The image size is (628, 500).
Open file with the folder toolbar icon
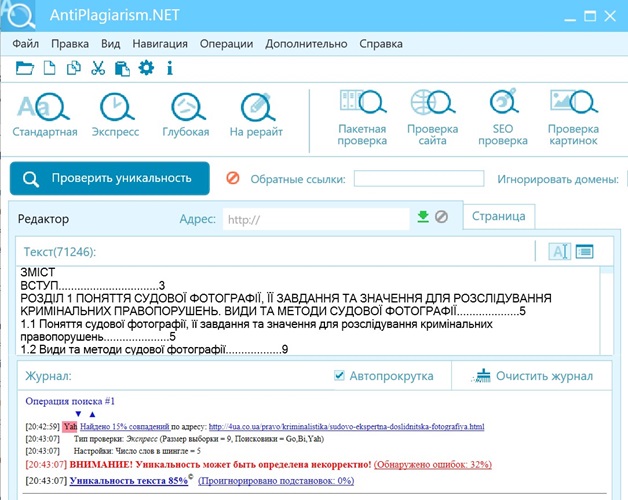point(24,68)
